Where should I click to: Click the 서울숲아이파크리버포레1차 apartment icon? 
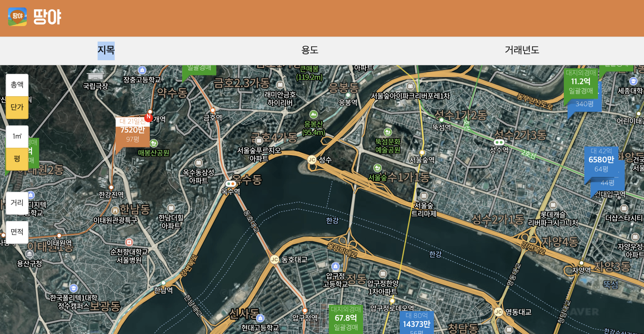point(410,86)
